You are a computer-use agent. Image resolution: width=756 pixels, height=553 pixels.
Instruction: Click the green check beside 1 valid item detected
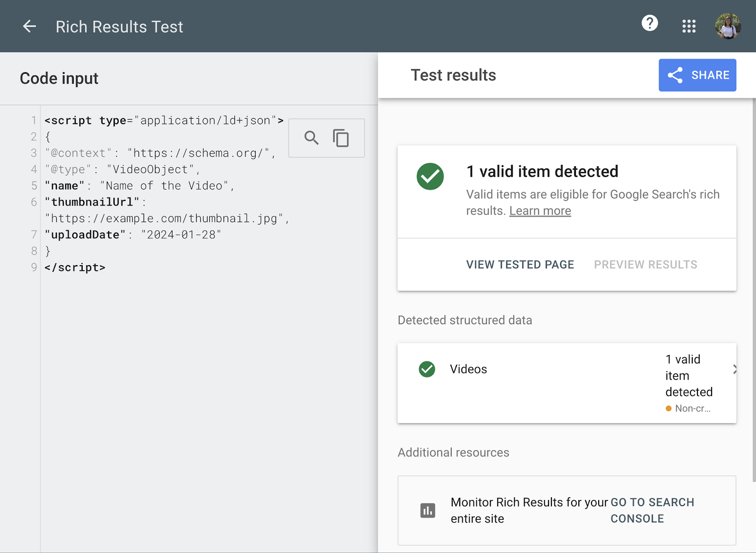coord(430,176)
